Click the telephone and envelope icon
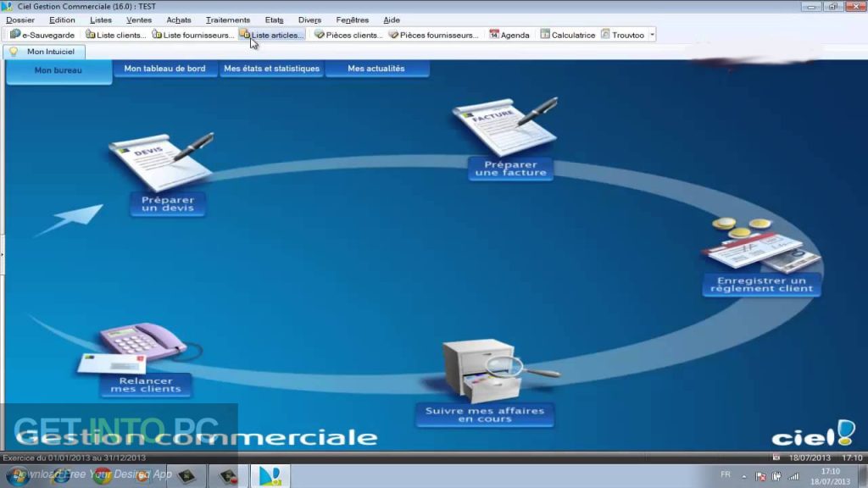Screen dimensions: 868x488 [x=137, y=348]
